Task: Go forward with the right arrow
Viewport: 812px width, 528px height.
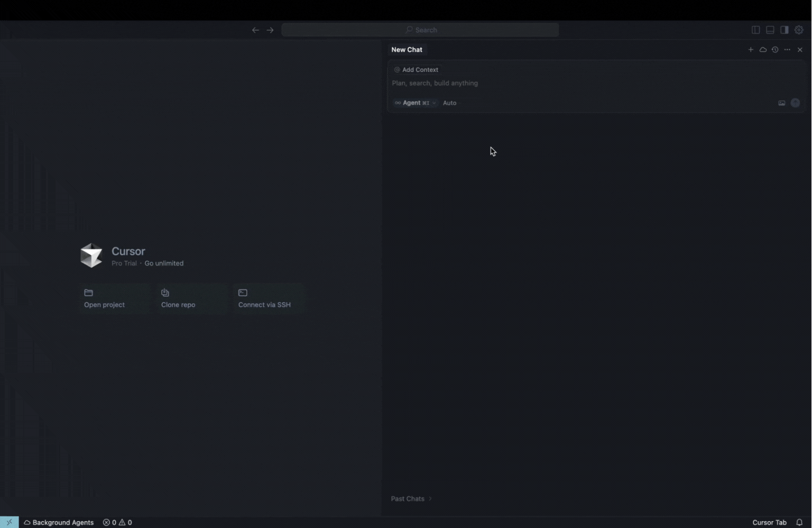Action: point(270,30)
